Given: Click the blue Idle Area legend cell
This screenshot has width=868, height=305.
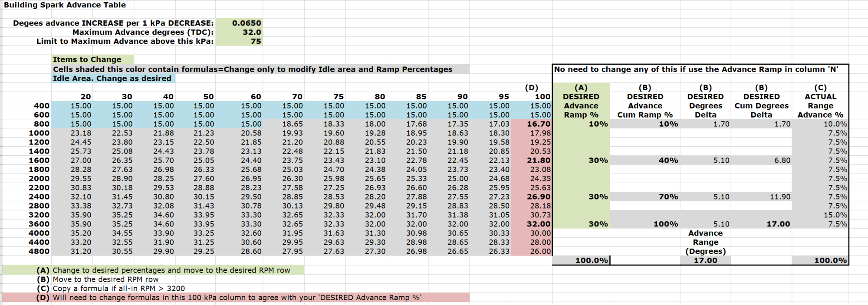Looking at the screenshot, I should tap(112, 79).
